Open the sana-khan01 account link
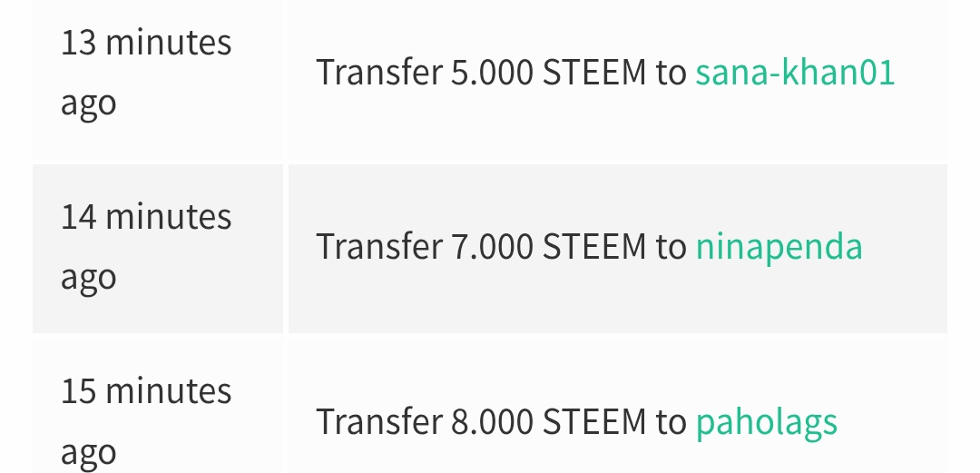980x473 pixels. pyautogui.click(x=795, y=72)
